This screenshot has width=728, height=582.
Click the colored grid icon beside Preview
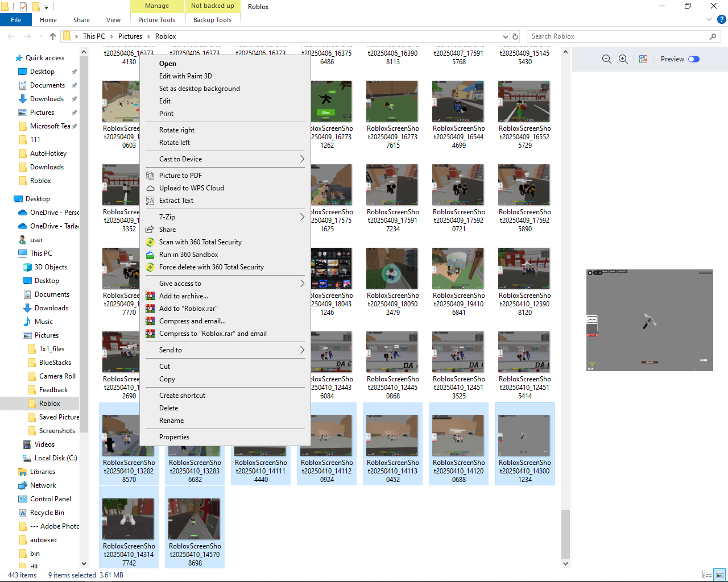point(643,59)
